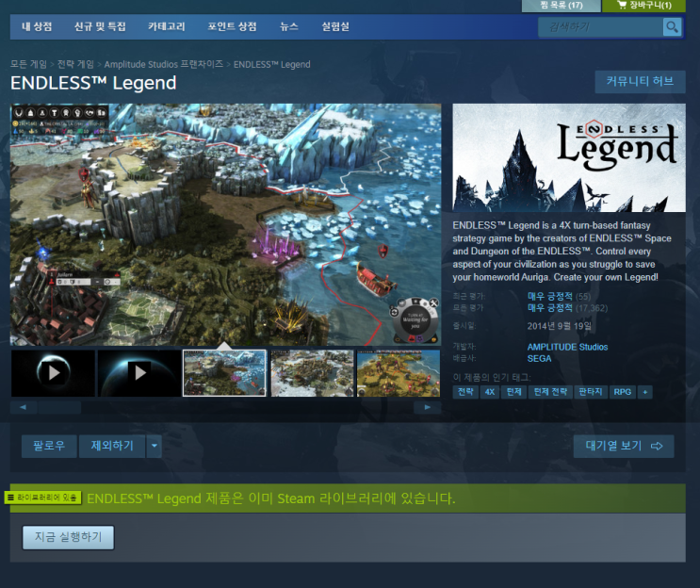Open recent reviews 매우 긍정적 (55)

click(x=559, y=297)
